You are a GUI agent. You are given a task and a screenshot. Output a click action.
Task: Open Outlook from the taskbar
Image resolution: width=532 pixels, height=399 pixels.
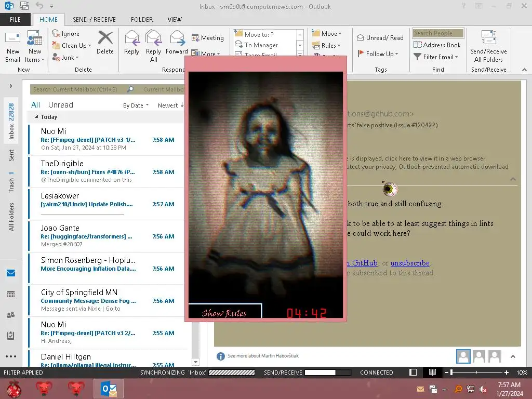coord(109,389)
